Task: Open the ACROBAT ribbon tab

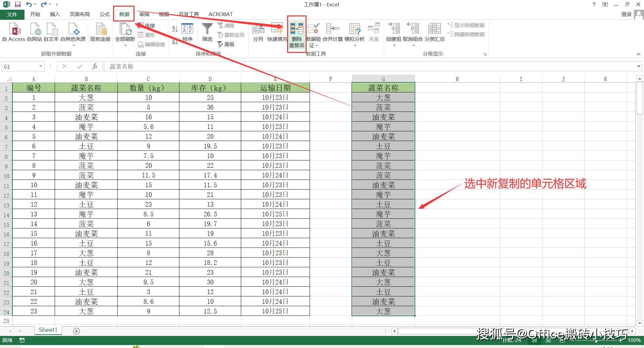Action: tap(220, 14)
